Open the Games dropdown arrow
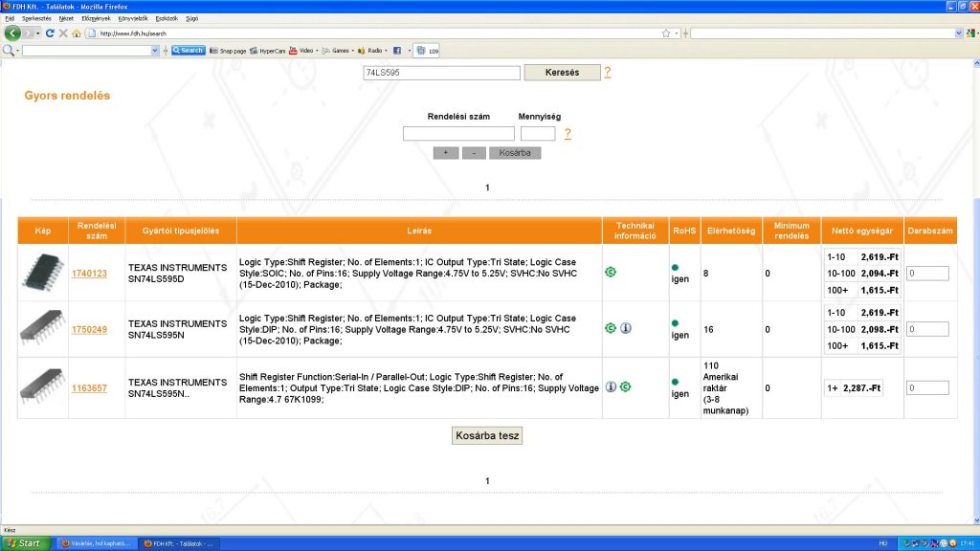 352,51
